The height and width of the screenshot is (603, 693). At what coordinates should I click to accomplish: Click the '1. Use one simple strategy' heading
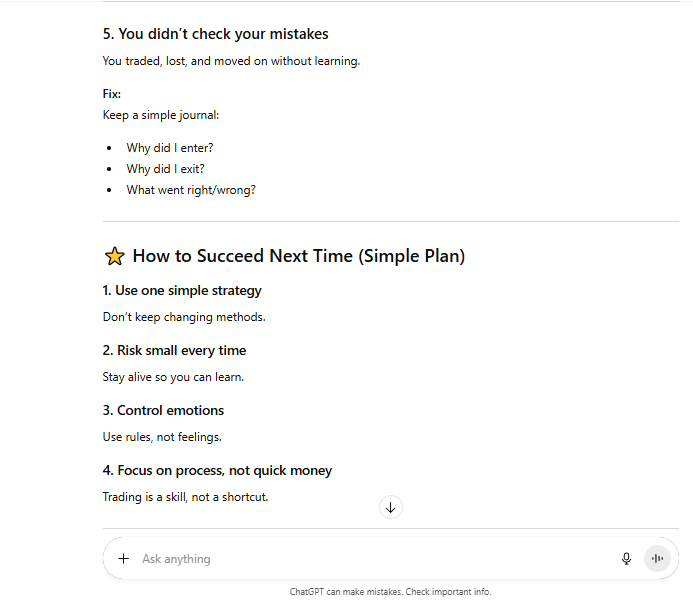pos(182,291)
